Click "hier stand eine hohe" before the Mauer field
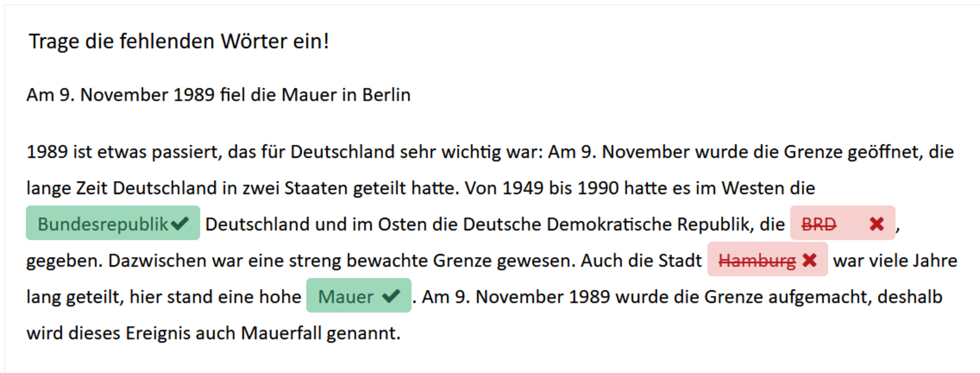Image resolution: width=980 pixels, height=373 pixels. click(215, 297)
